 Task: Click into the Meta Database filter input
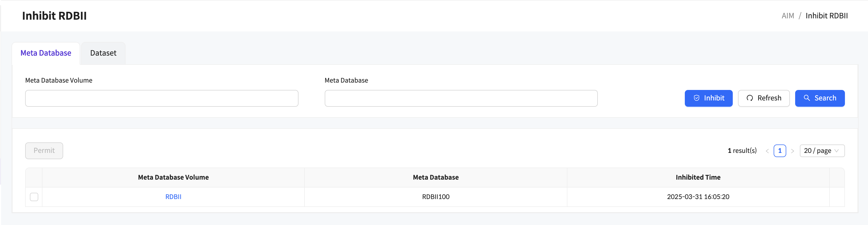point(461,98)
